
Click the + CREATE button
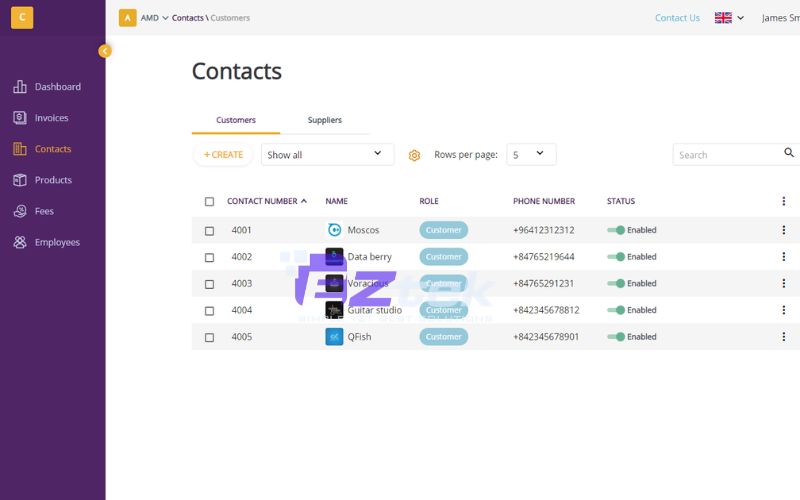pyautogui.click(x=223, y=155)
